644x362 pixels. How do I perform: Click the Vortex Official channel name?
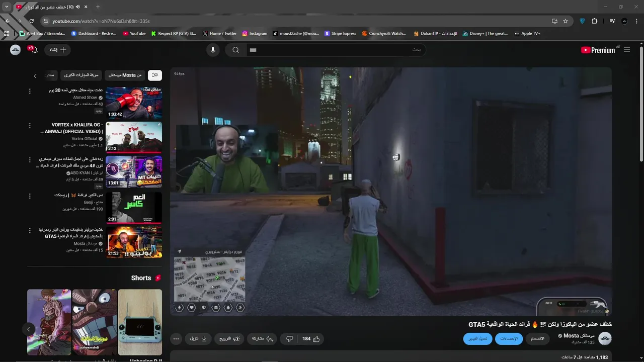(84, 139)
